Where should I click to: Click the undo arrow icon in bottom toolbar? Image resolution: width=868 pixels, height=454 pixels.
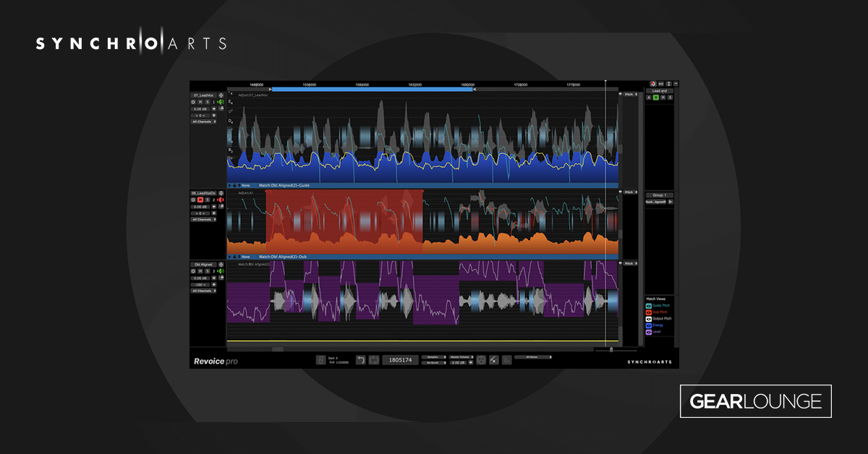point(361,359)
